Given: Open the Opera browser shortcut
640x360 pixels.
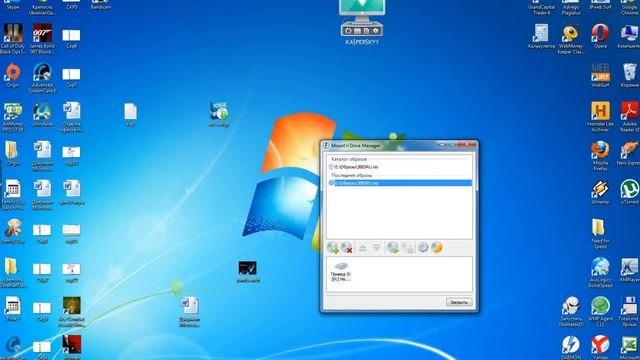Looking at the screenshot, I should click(600, 36).
